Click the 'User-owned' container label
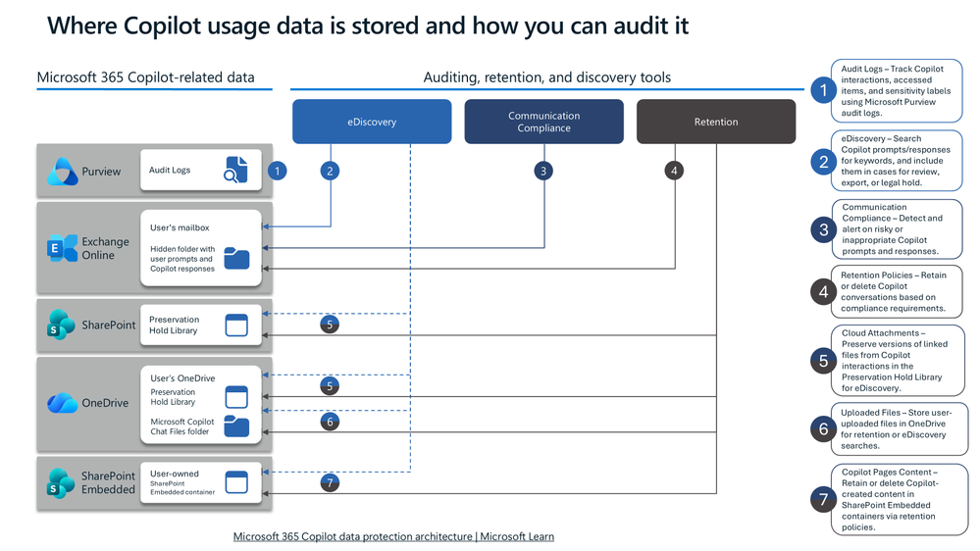 (x=175, y=474)
